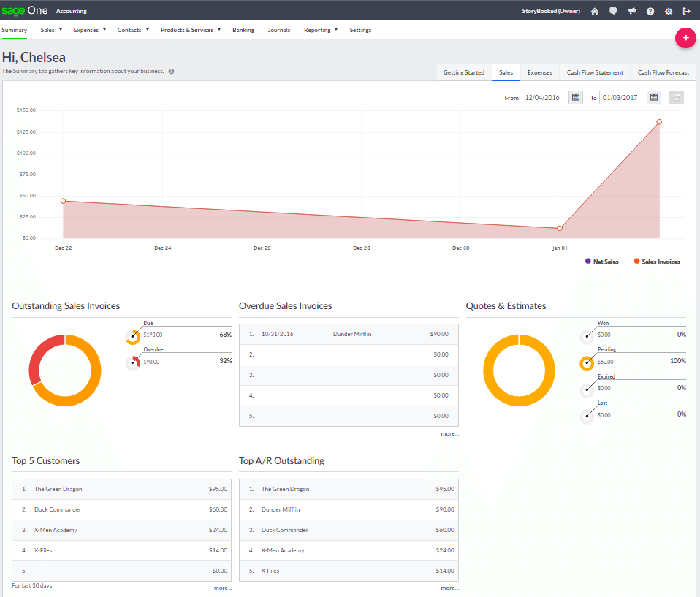Click the sign out icon

tap(687, 11)
